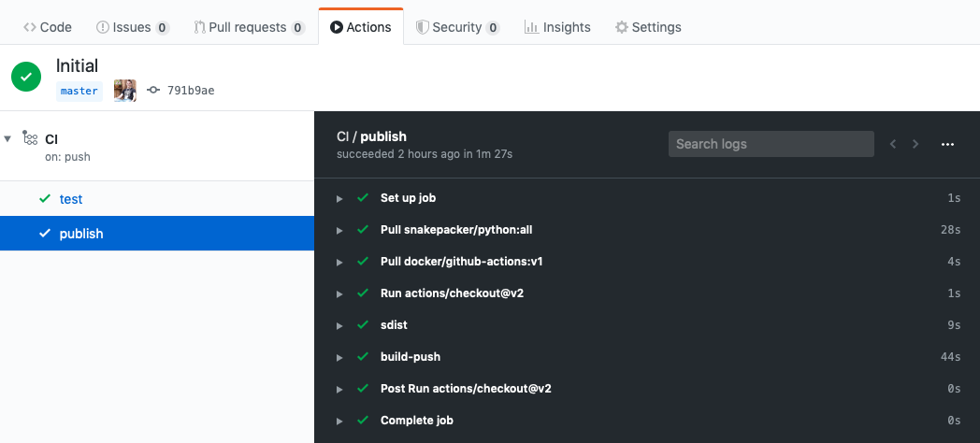Focus the Search logs field
The width and height of the screenshot is (980, 443).
pos(771,144)
